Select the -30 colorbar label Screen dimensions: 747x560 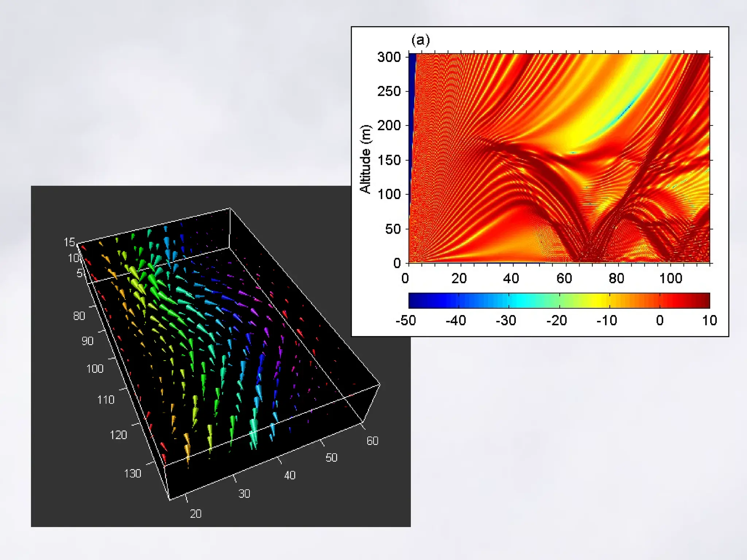coord(506,320)
